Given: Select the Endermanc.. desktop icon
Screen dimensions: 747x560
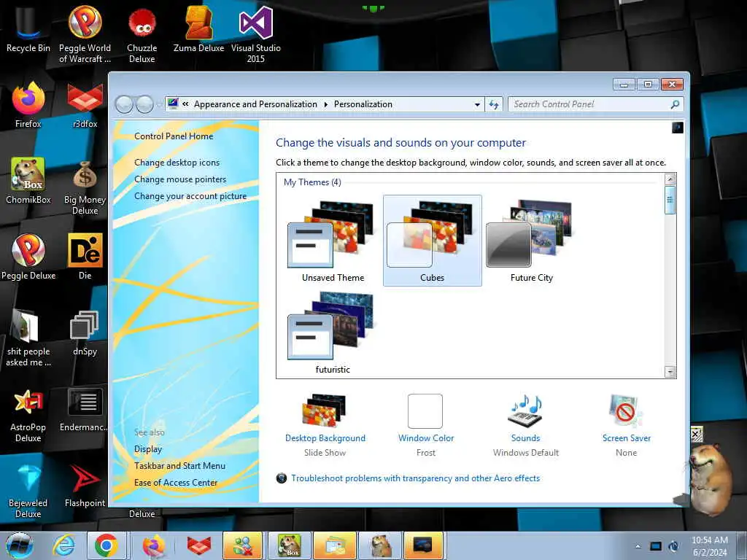Looking at the screenshot, I should pyautogui.click(x=85, y=410).
